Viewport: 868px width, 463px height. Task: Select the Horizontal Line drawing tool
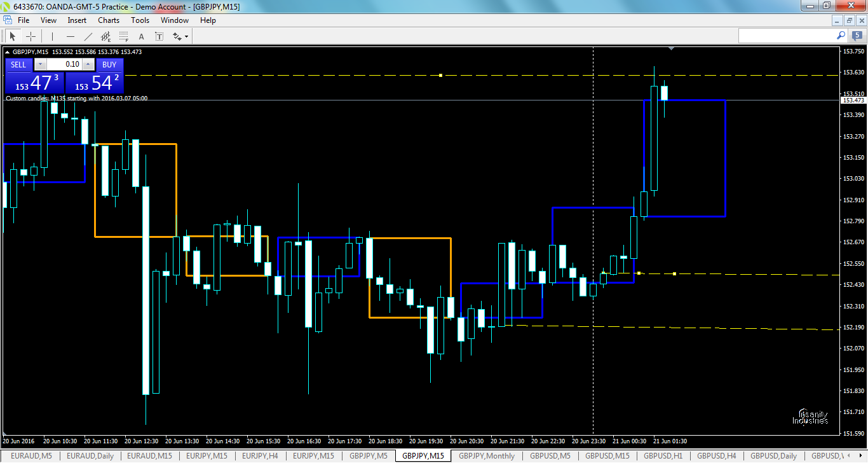(71, 36)
